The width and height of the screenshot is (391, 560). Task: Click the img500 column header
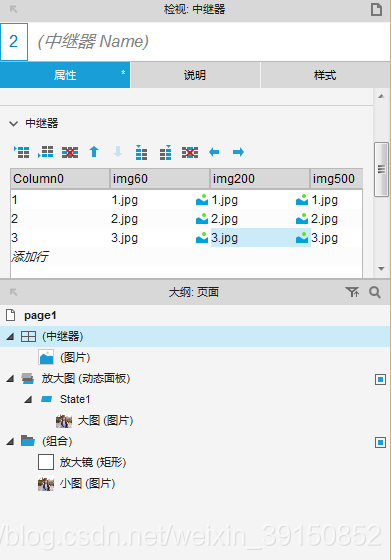pos(336,179)
